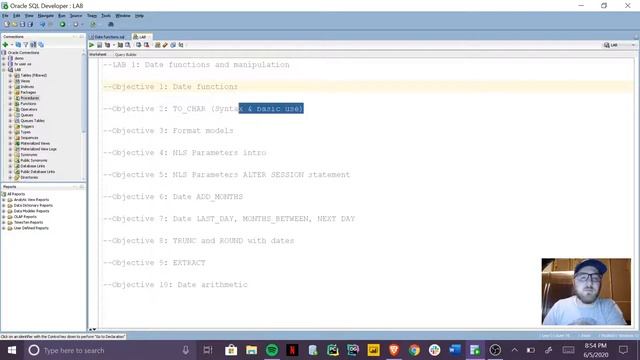Click the taskbar microphone icon in search box

(186, 350)
